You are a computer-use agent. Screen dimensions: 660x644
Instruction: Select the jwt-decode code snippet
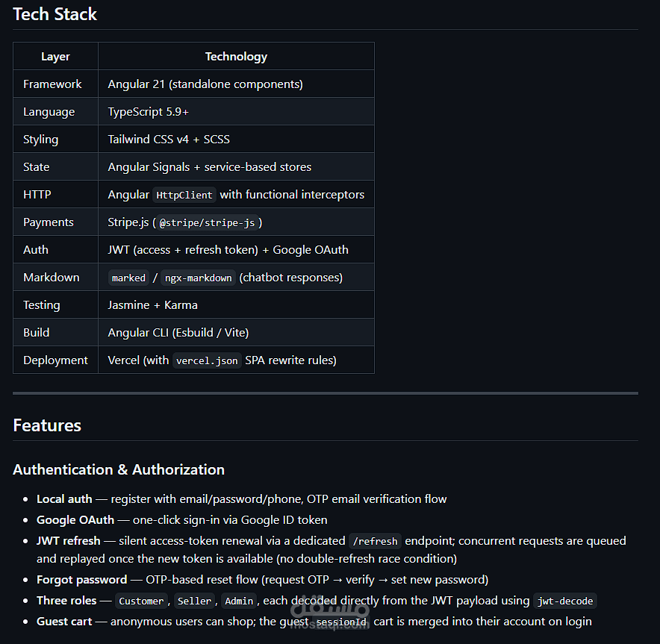coord(566,601)
